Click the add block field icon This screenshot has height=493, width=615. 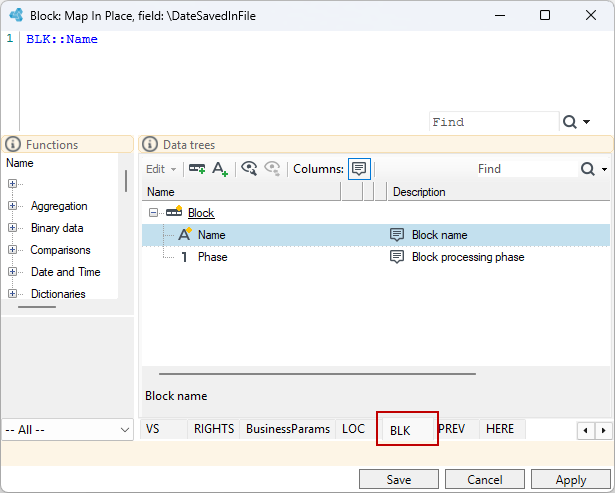tap(197, 169)
